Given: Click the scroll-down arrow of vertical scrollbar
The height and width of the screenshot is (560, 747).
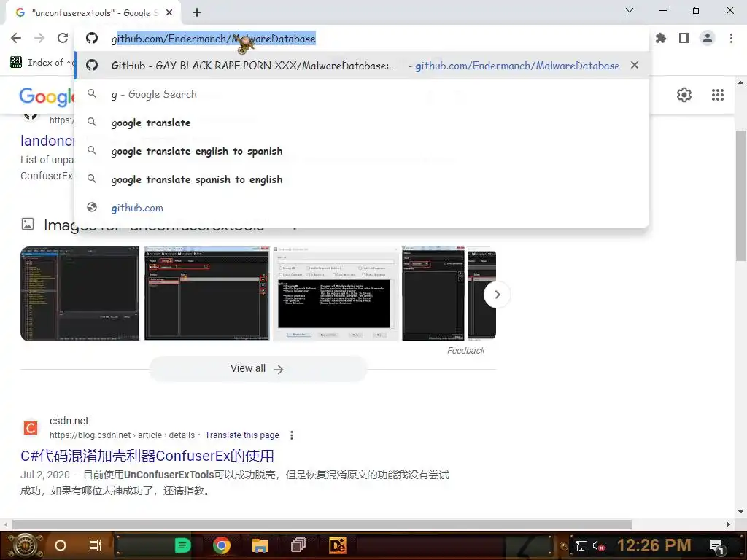Looking at the screenshot, I should (740, 512).
